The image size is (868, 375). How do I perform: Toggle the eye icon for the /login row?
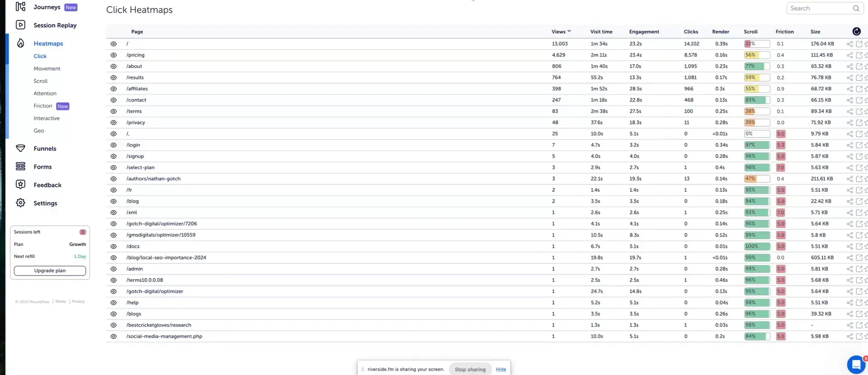point(113,145)
